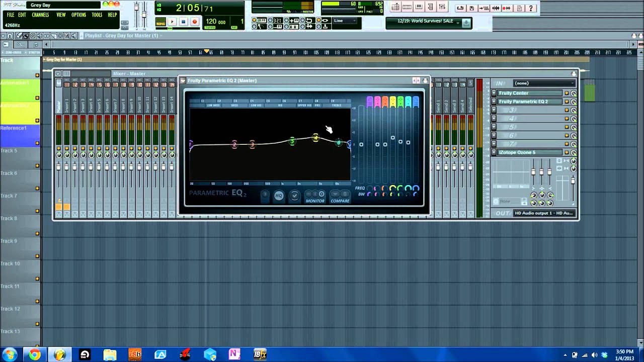Open the Fruity Center effect slot

(529, 93)
